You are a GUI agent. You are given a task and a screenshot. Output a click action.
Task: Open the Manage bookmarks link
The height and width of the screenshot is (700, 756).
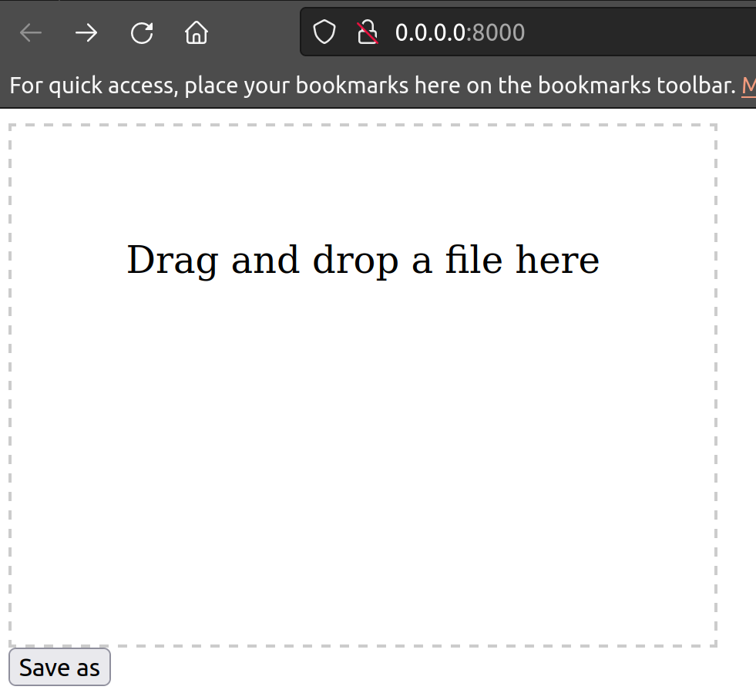click(749, 85)
